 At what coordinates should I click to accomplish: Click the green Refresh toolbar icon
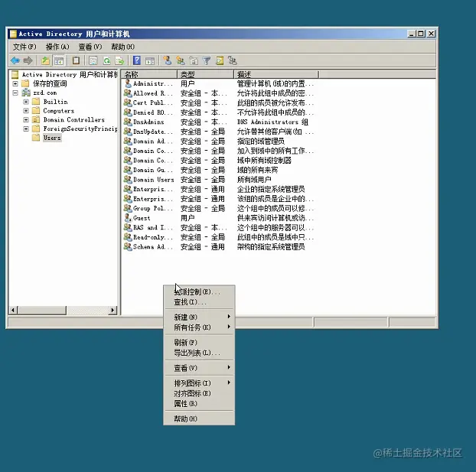click(106, 60)
